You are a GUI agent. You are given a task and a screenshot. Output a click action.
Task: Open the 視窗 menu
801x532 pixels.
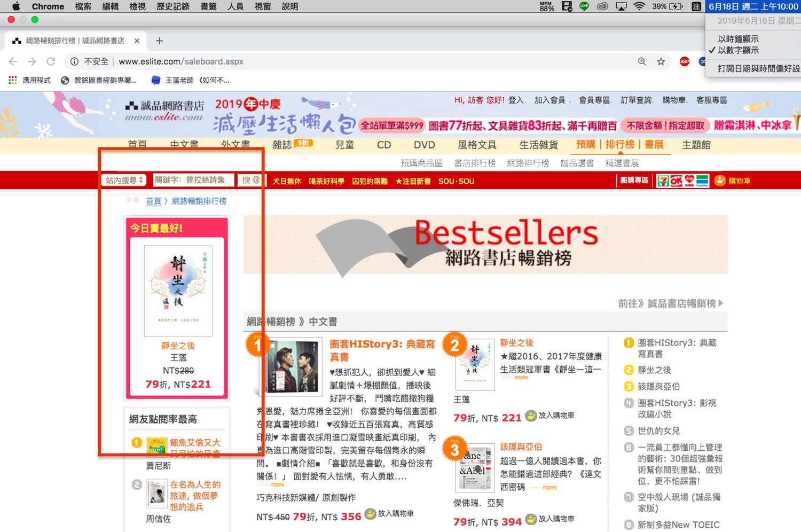pyautogui.click(x=263, y=6)
